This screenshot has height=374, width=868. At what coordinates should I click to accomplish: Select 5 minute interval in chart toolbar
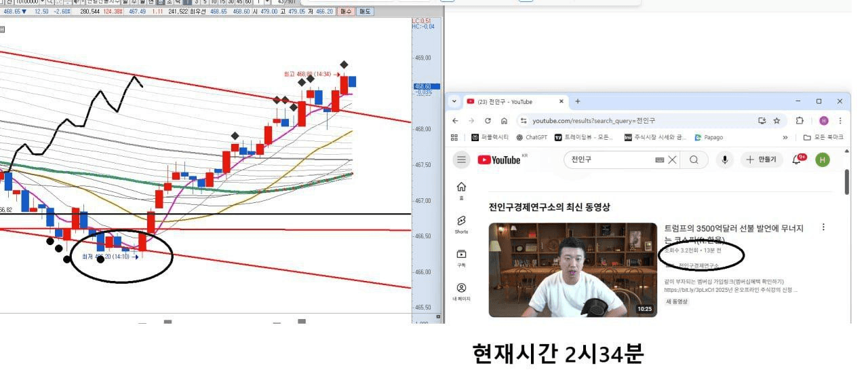click(204, 2)
